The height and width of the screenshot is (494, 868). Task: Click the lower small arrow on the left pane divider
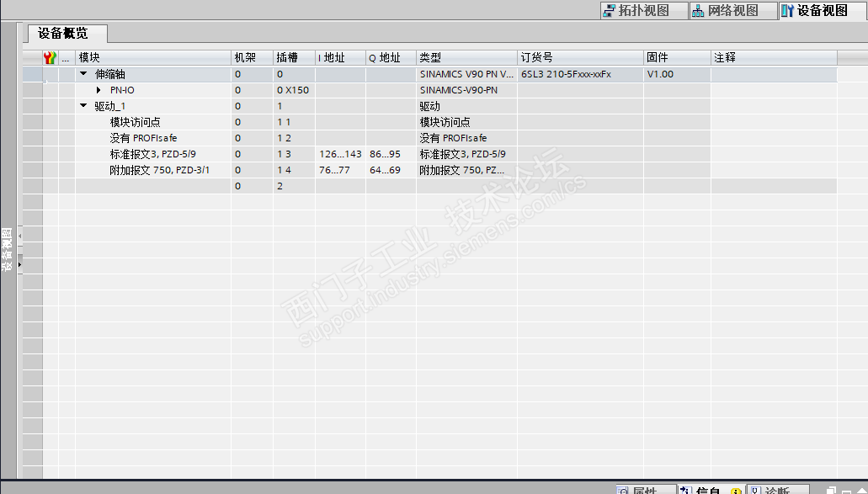[x=20, y=264]
